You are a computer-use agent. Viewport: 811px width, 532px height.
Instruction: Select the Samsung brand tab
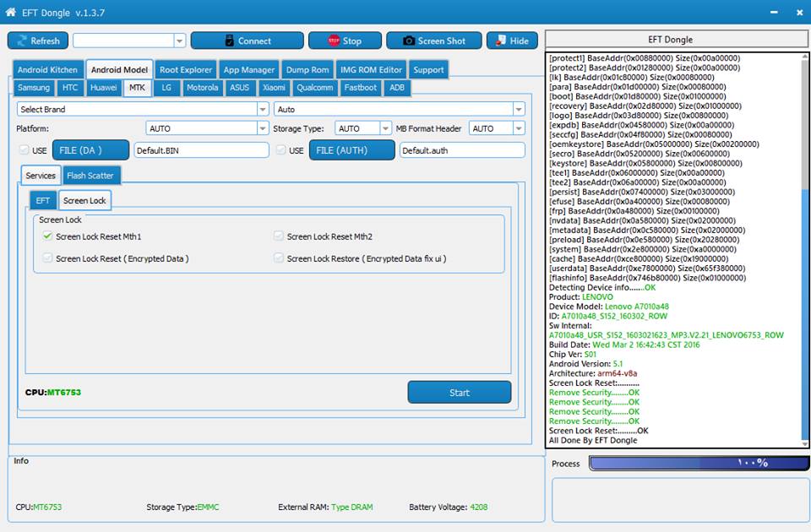click(x=34, y=88)
